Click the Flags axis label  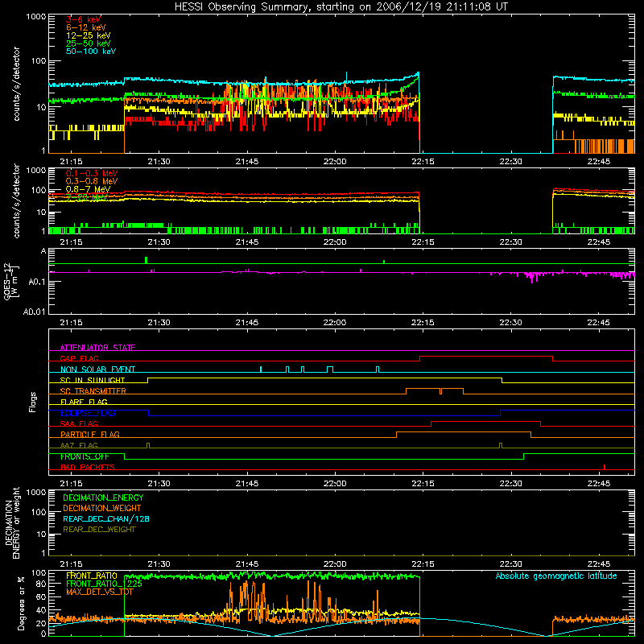32,402
